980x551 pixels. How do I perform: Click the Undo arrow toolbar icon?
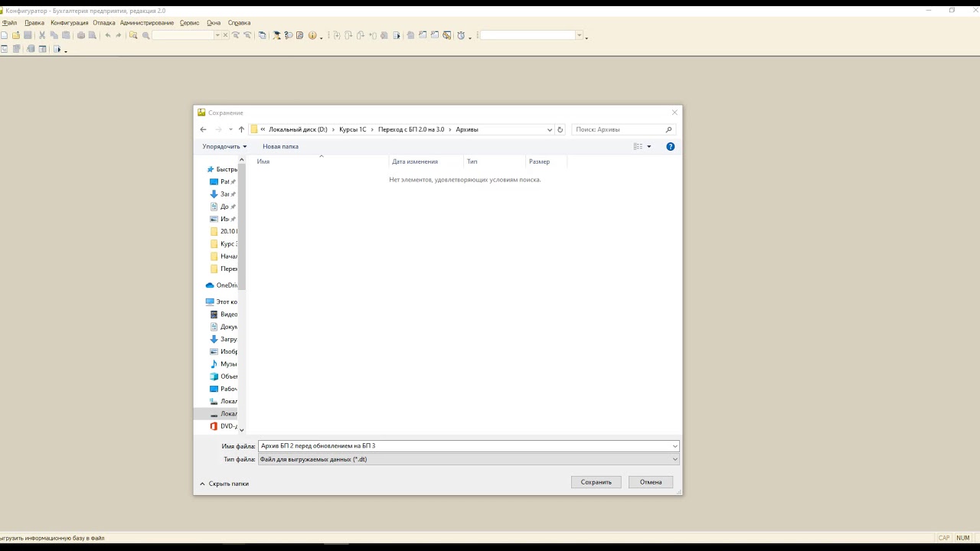(x=107, y=35)
